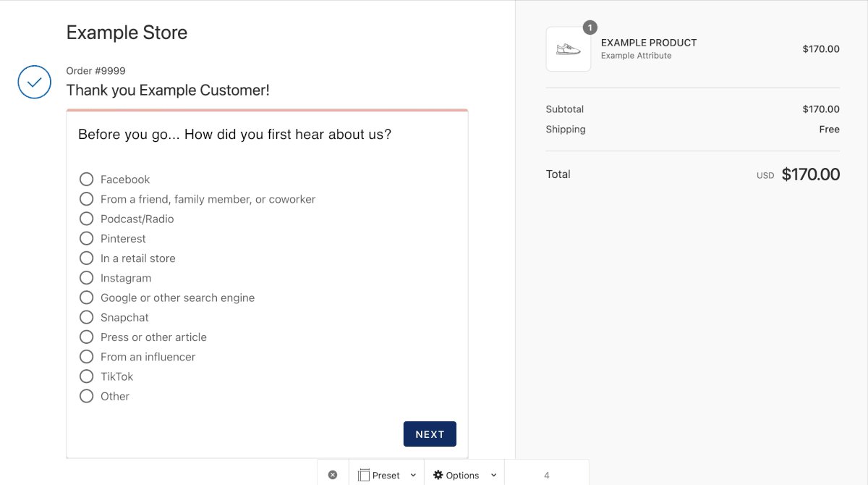Viewport: 868px width, 485px height.
Task: Click the shipping value Free
Action: point(830,130)
